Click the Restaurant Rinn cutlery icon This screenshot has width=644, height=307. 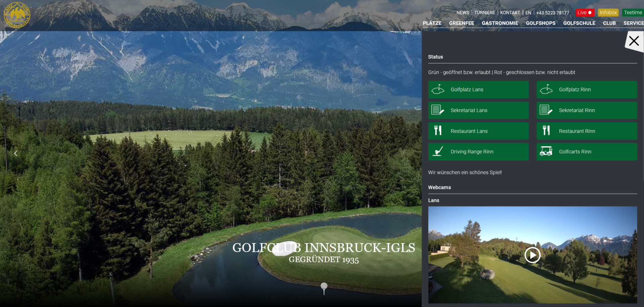pyautogui.click(x=546, y=130)
